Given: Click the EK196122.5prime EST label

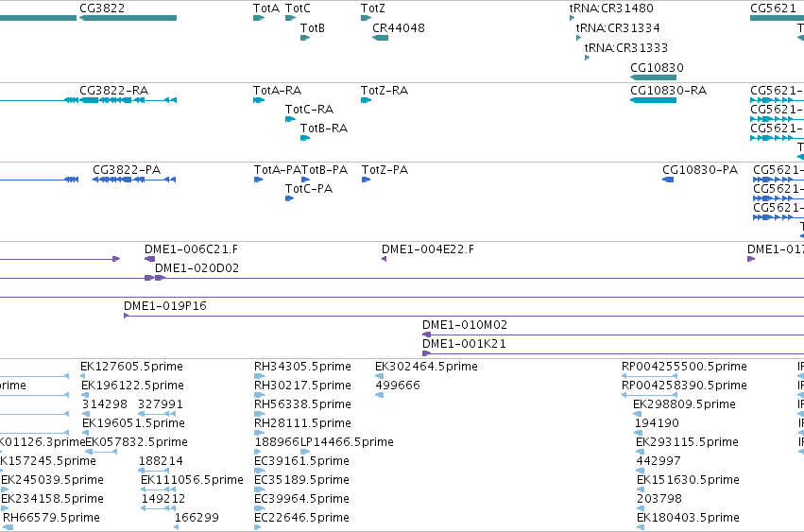Looking at the screenshot, I should click(133, 386).
